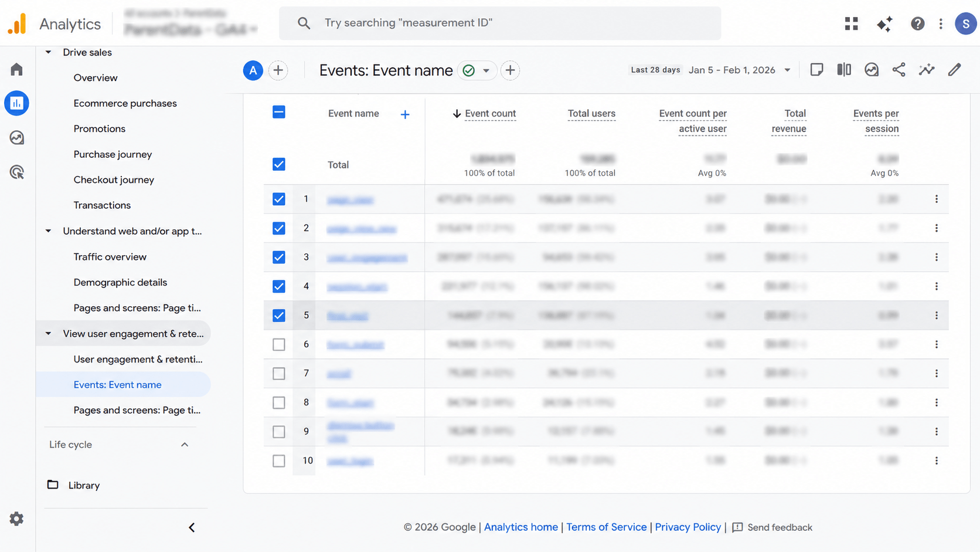Add filter plus next to report title
The width and height of the screenshot is (980, 552).
click(510, 70)
